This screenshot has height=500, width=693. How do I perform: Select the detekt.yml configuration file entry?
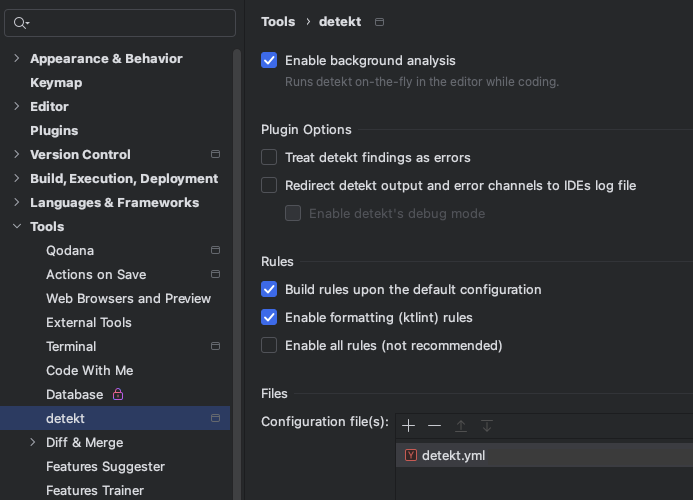coord(453,455)
